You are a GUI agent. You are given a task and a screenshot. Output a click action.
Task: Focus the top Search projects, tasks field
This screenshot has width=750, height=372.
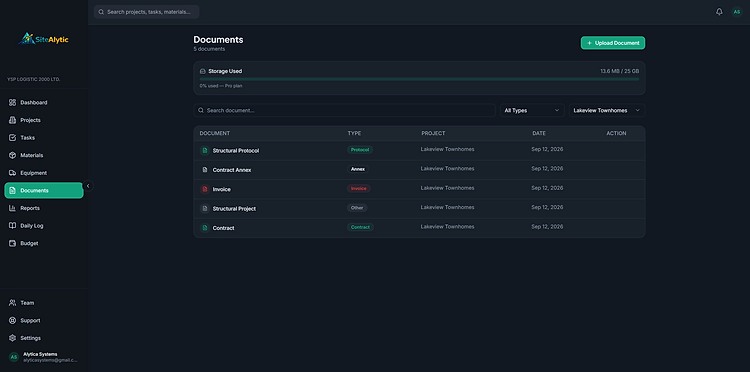(x=146, y=12)
